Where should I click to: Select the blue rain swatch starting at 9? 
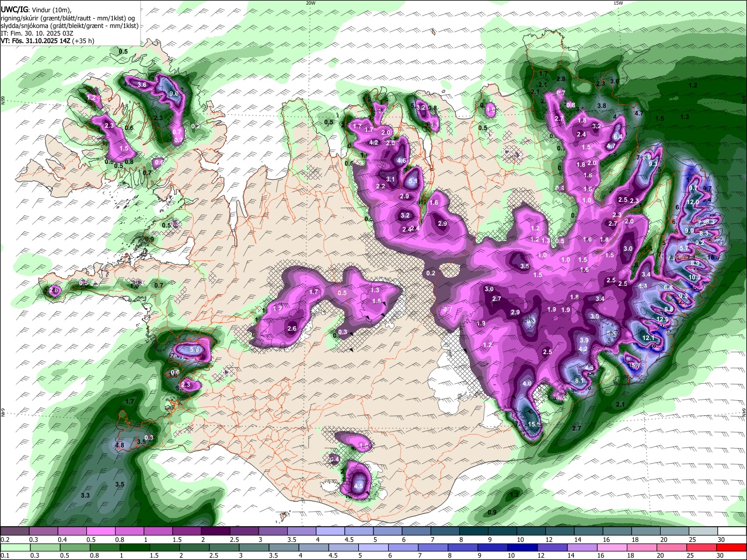(x=493, y=547)
